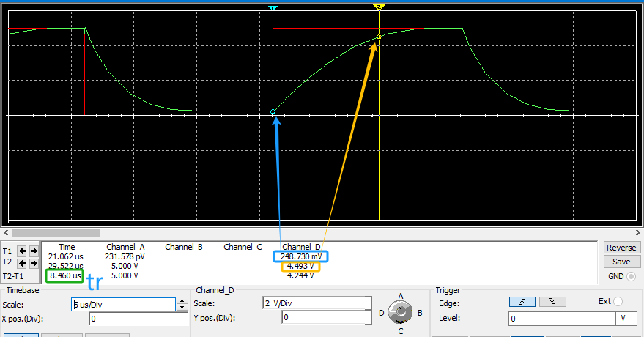Click the channel selector knob
This screenshot has width=644, height=337.
click(400, 312)
